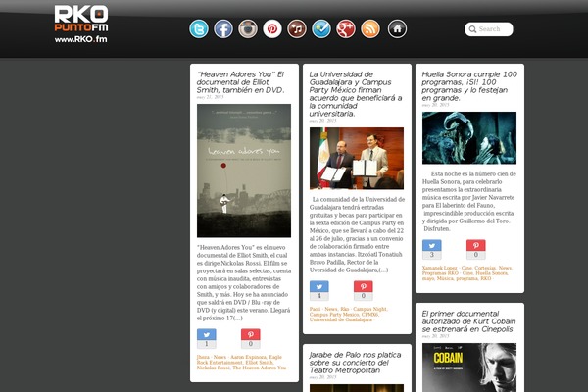Image resolution: width=588 pixels, height=392 pixels.
Task: Open author link Xamanek Lopez
Action: [439, 268]
